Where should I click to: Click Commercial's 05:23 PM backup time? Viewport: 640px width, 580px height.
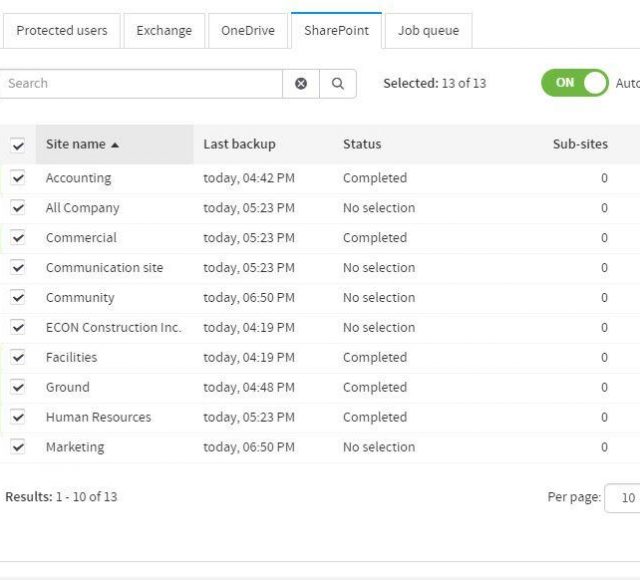249,238
